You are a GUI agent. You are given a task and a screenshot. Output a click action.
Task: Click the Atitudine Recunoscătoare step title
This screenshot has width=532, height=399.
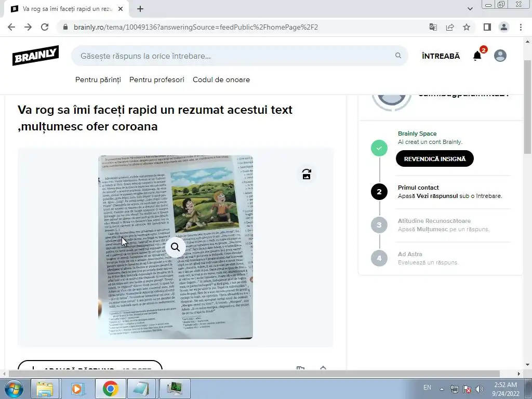pyautogui.click(x=434, y=221)
